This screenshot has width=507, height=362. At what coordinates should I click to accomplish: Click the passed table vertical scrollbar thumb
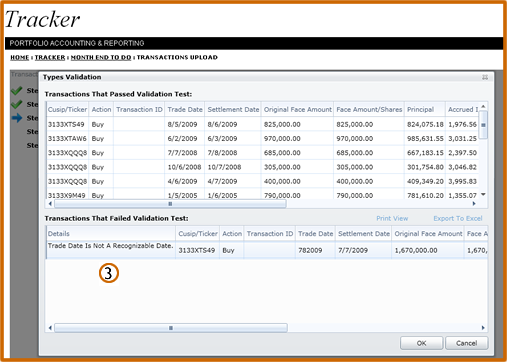coord(483,125)
